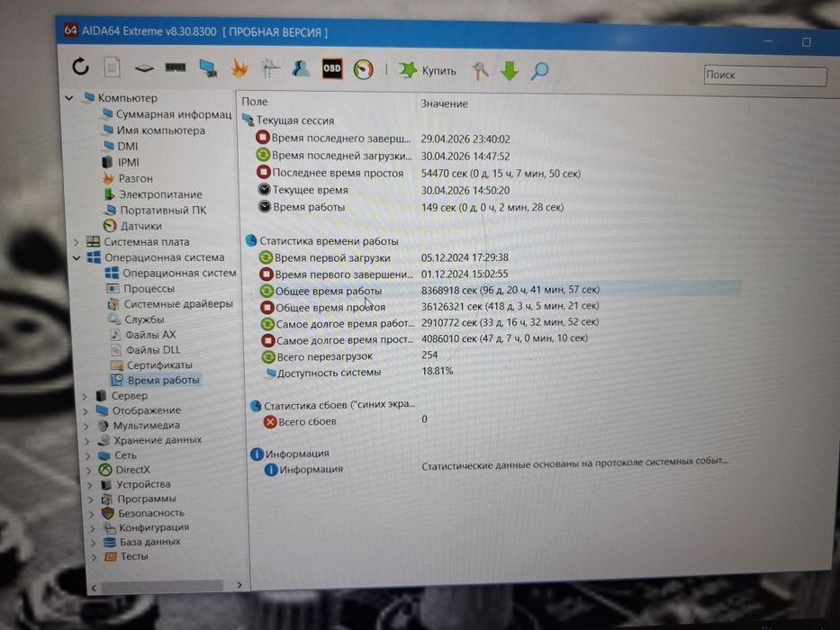Expand the Мультимедиа node

click(x=86, y=427)
